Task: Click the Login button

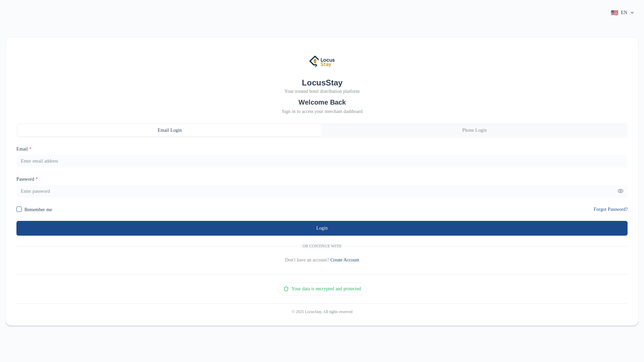Action: (x=322, y=228)
